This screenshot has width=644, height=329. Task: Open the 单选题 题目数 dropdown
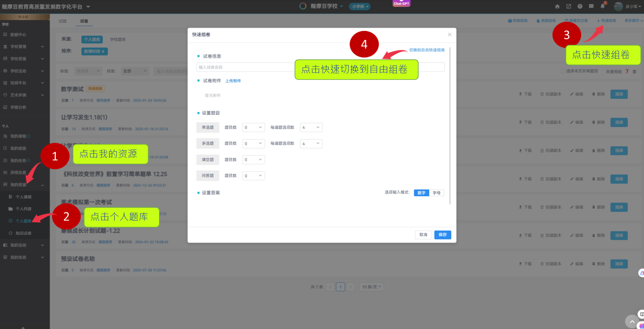pos(254,127)
